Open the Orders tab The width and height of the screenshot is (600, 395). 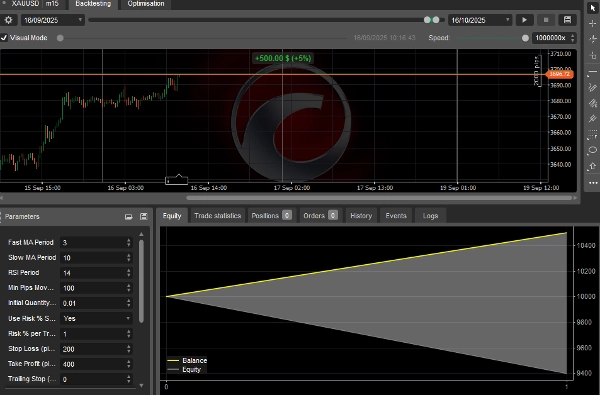point(320,216)
